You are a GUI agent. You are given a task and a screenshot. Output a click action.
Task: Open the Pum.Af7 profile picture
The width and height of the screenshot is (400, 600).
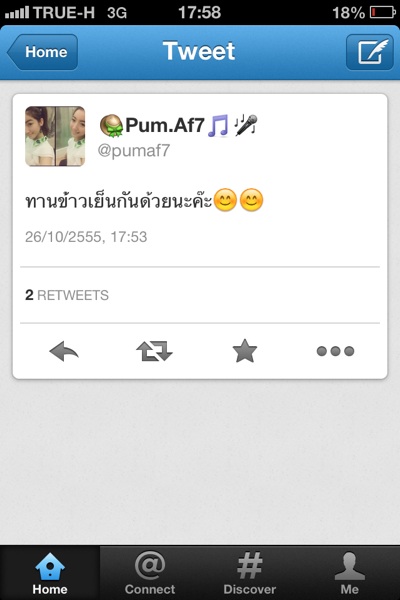(x=55, y=136)
